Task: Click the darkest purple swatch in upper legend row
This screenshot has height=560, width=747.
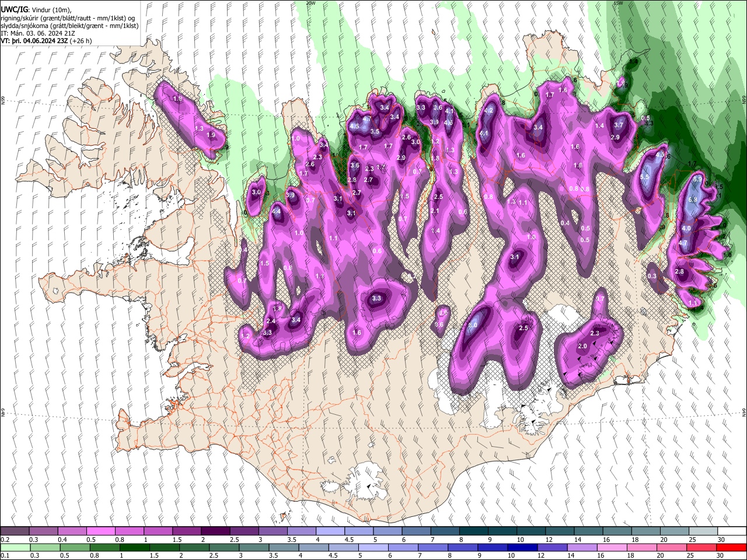Action: [215, 531]
